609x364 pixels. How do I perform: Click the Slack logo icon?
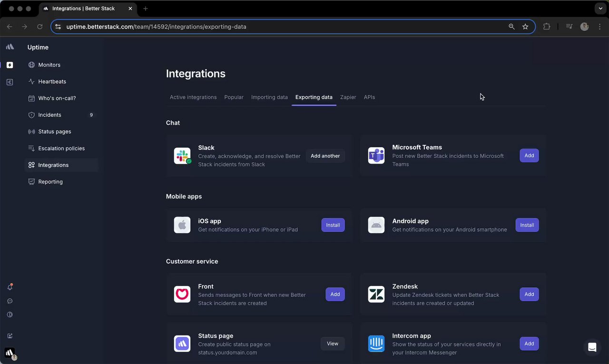pyautogui.click(x=182, y=156)
